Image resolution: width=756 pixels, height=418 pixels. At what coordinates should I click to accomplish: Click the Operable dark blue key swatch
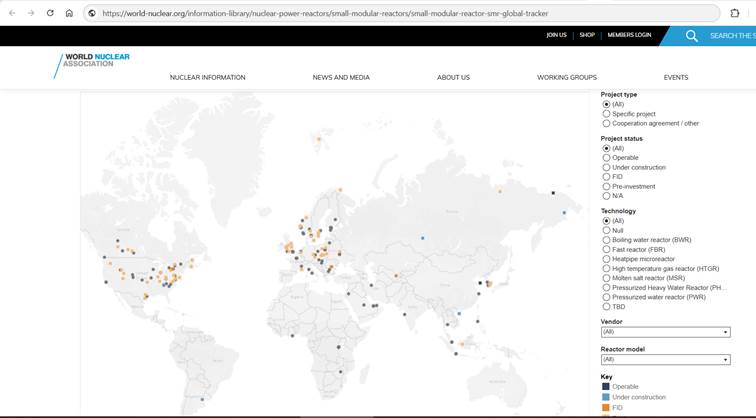[x=606, y=387]
